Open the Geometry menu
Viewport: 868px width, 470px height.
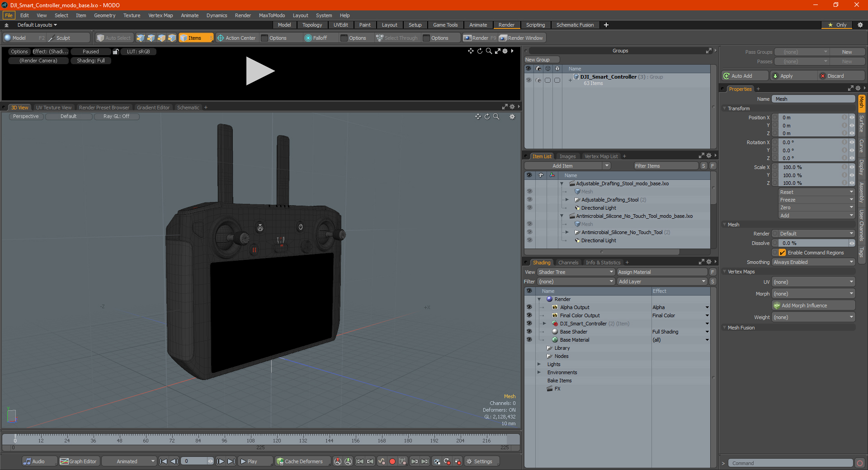(x=104, y=15)
